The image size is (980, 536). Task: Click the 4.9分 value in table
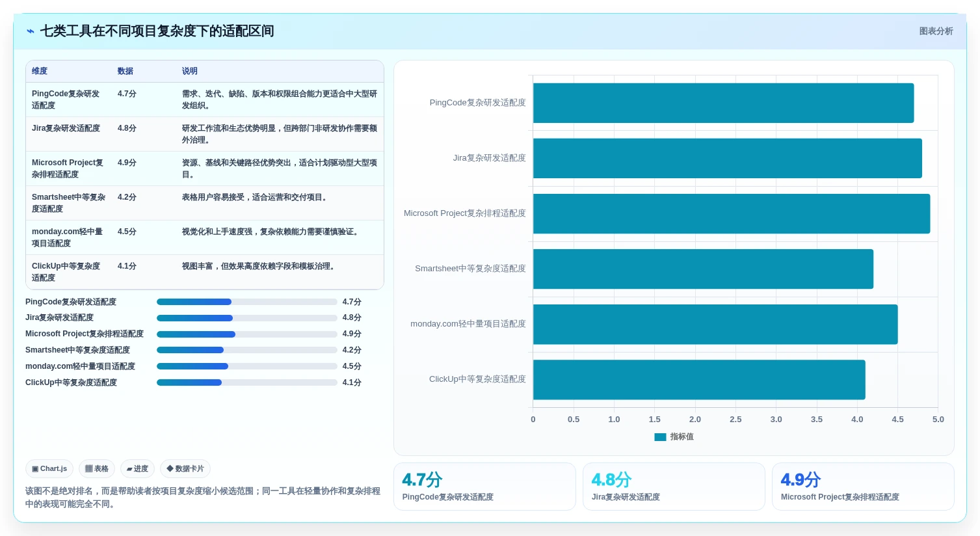[x=127, y=163]
